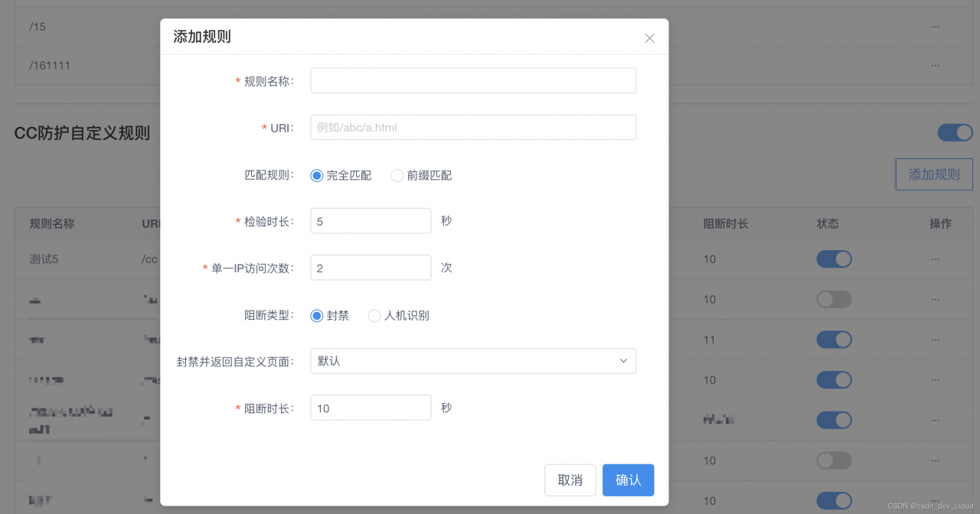Confirm the new rule with 确认
980x514 pixels.
[x=628, y=480]
